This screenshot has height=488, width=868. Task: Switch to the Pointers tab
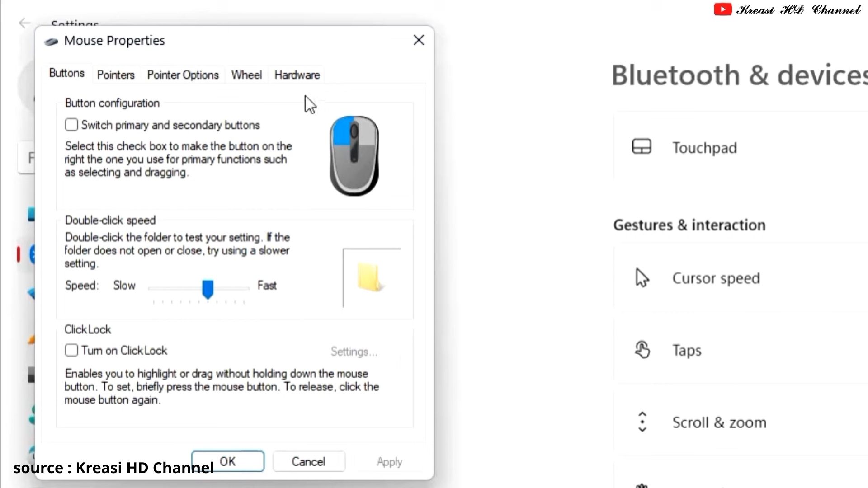tap(116, 75)
